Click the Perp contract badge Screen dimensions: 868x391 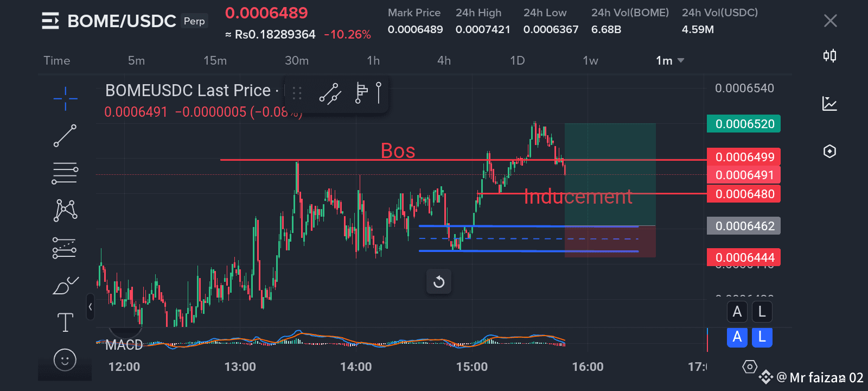pyautogui.click(x=194, y=21)
